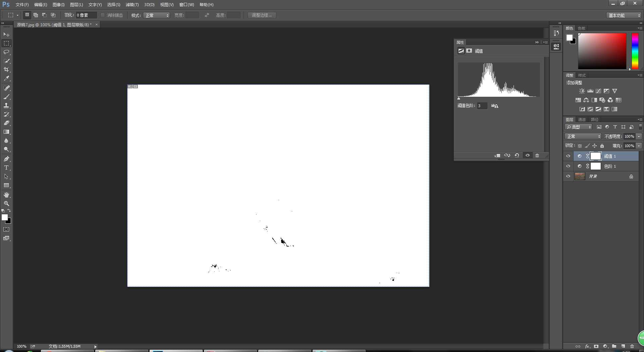The width and height of the screenshot is (644, 352).
Task: Add a Curves adjustment
Action: tap(598, 91)
